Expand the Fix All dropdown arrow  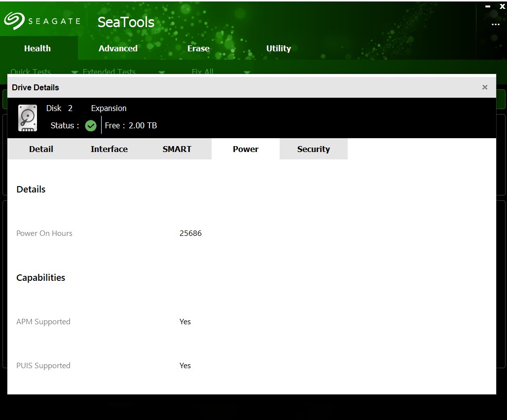click(247, 72)
